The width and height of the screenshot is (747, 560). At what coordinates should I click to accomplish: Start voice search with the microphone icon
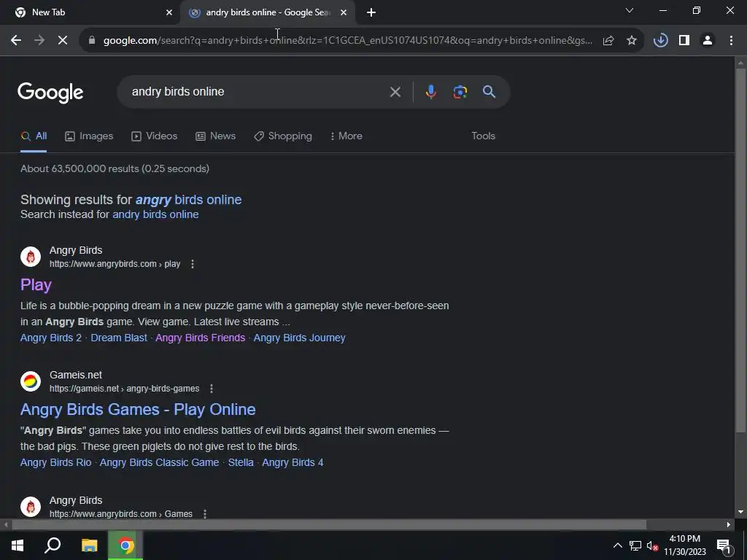(x=430, y=92)
